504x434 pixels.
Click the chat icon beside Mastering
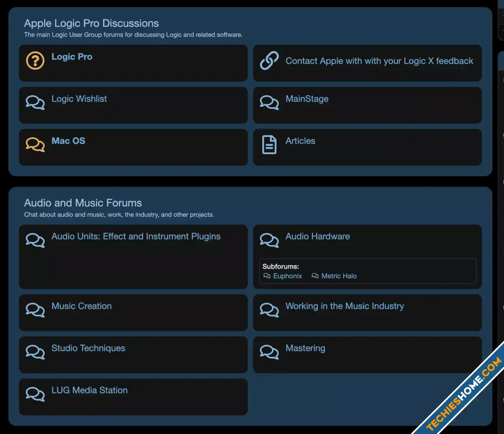tap(269, 352)
